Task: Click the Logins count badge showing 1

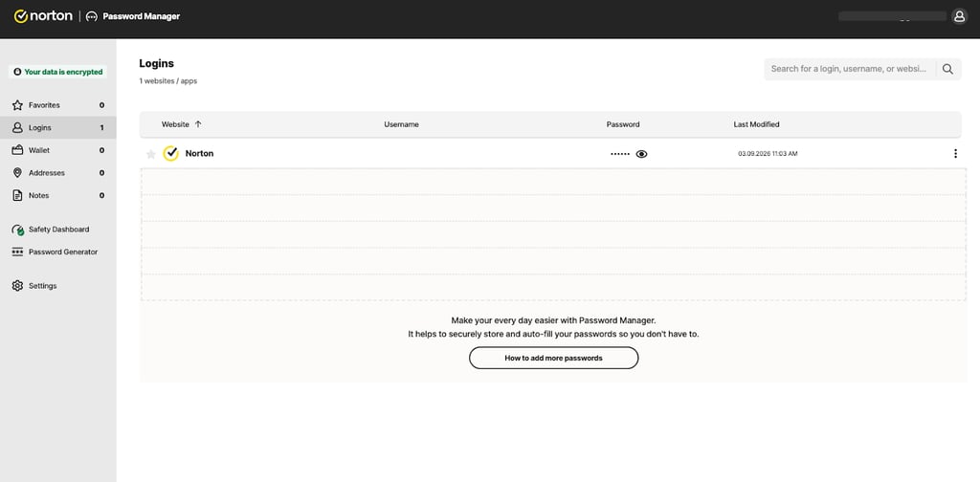Action: 101,128
